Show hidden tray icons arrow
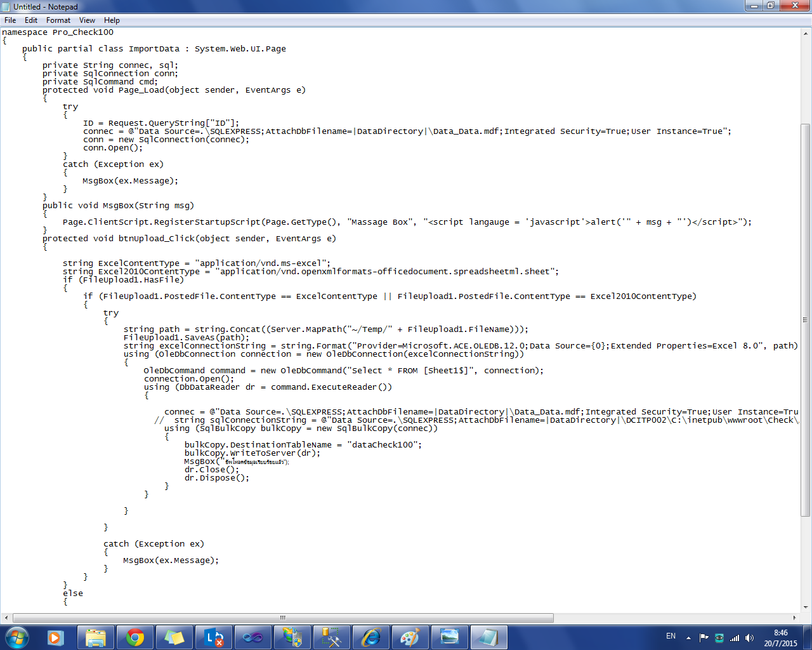This screenshot has width=812, height=650. 688,638
